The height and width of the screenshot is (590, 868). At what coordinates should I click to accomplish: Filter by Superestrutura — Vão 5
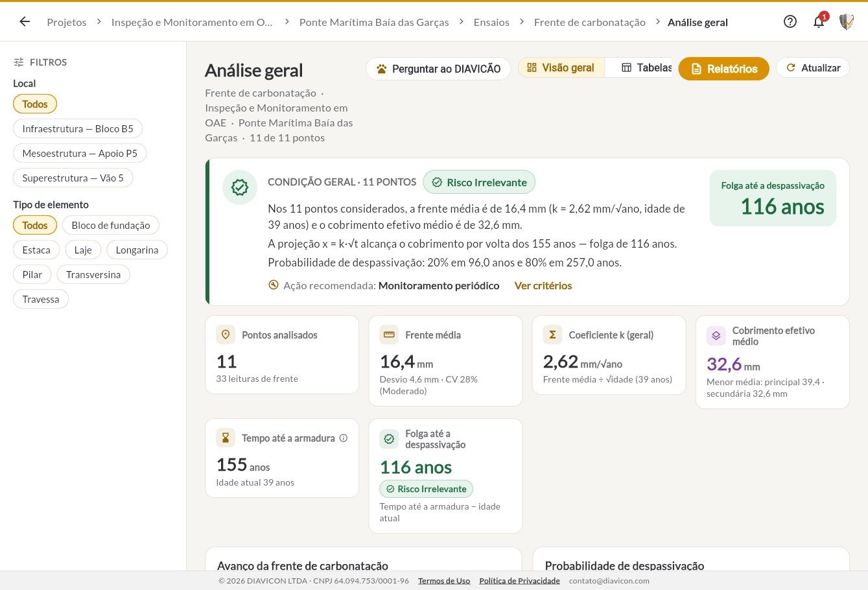pyautogui.click(x=73, y=178)
